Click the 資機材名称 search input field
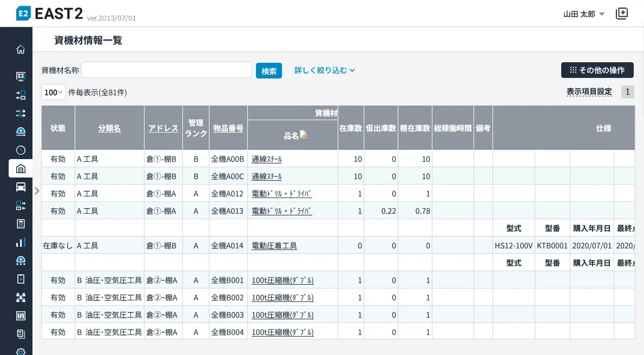The width and height of the screenshot is (644, 355). (167, 70)
